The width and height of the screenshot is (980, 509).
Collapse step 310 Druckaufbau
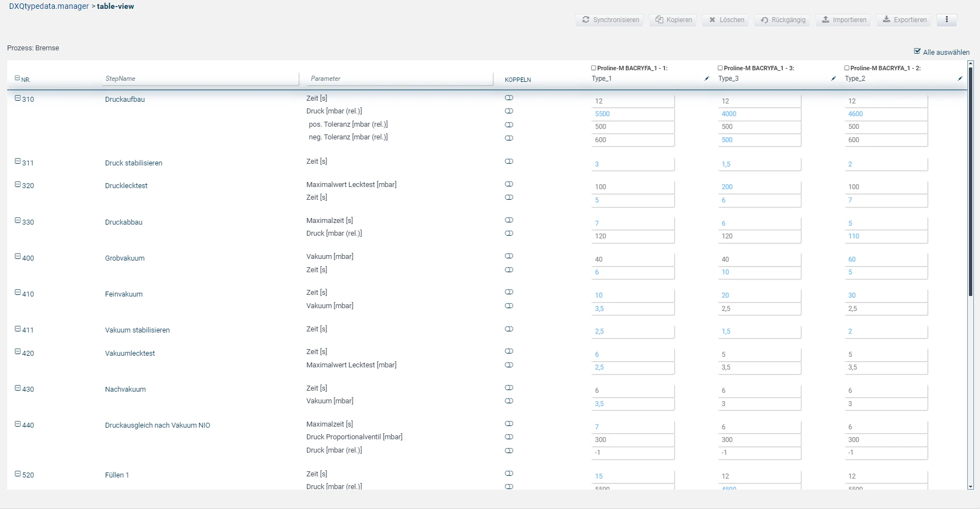[18, 98]
